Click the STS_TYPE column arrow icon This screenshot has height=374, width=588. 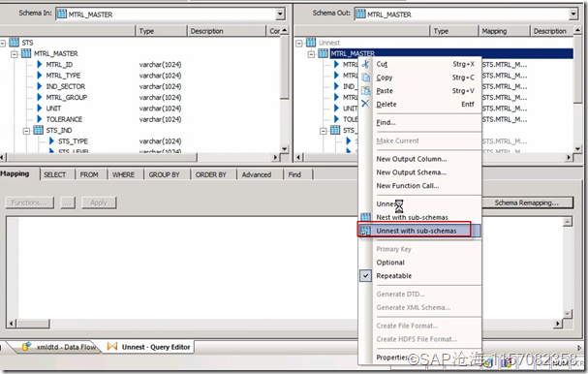(x=51, y=141)
